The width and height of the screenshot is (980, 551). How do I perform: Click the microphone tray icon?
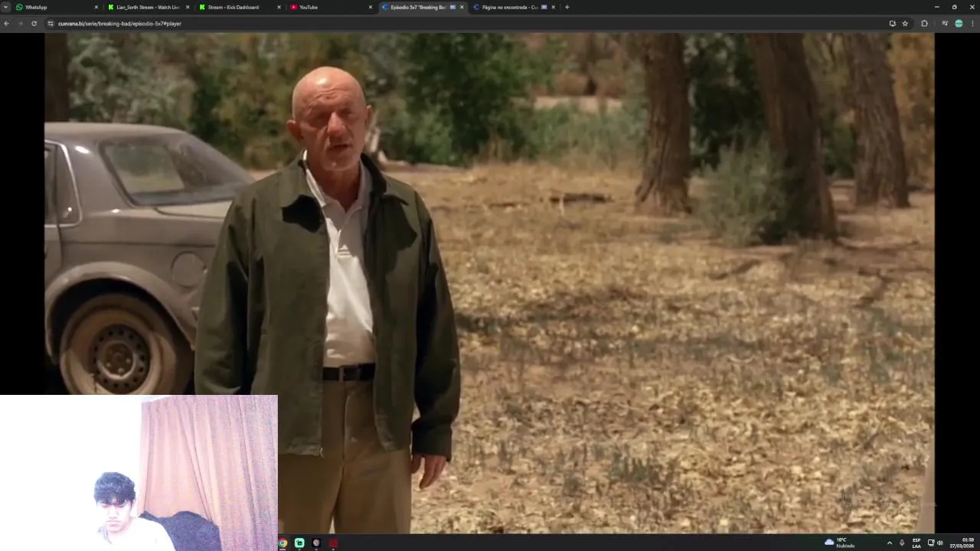902,543
